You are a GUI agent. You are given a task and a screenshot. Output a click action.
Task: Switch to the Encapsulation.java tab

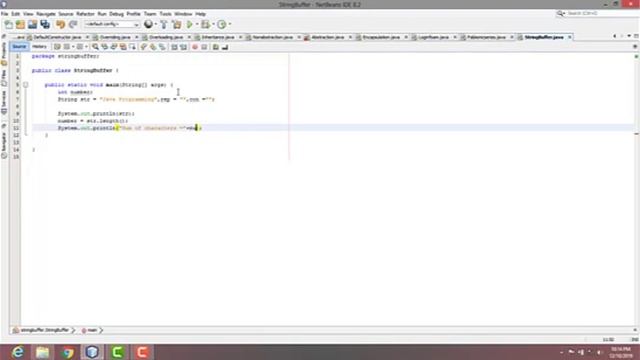click(381, 37)
